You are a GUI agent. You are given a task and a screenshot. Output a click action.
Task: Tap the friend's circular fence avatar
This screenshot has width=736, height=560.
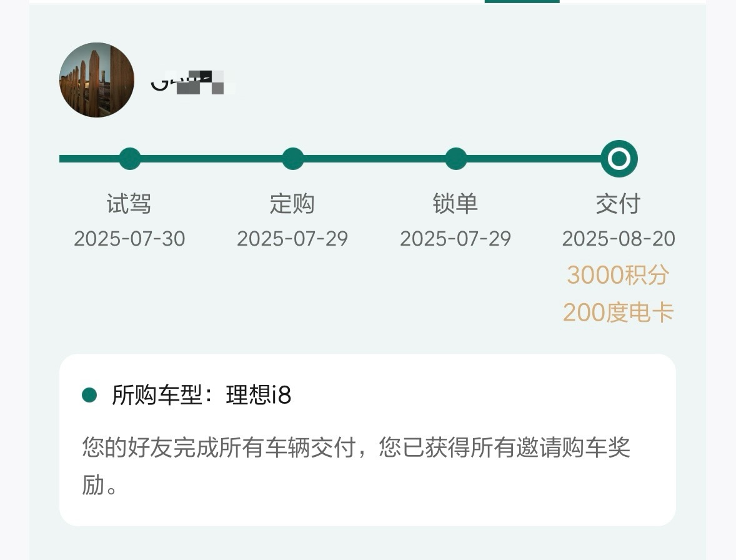click(97, 80)
